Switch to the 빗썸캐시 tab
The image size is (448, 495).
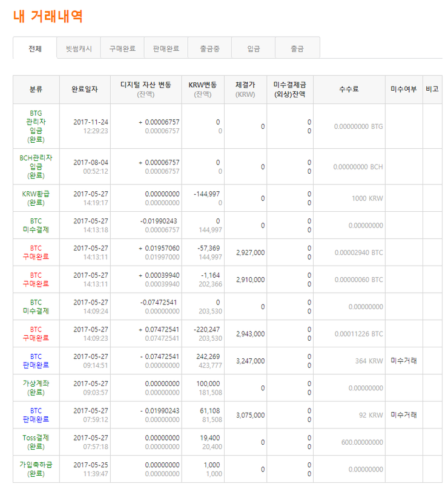click(79, 48)
